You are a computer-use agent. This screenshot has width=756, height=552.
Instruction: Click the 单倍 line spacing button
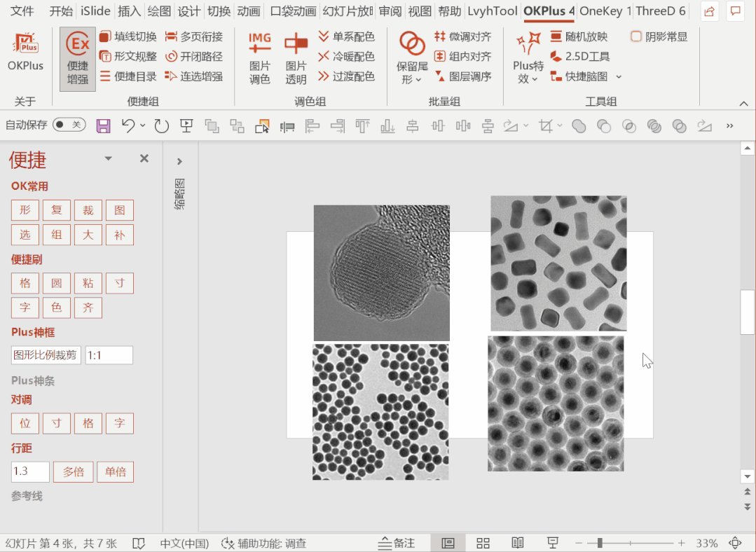(x=115, y=472)
